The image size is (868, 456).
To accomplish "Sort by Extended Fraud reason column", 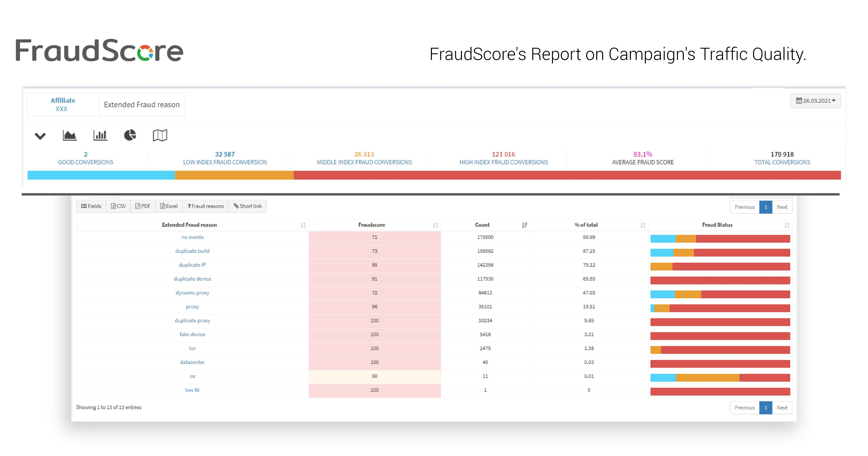I will coord(189,225).
